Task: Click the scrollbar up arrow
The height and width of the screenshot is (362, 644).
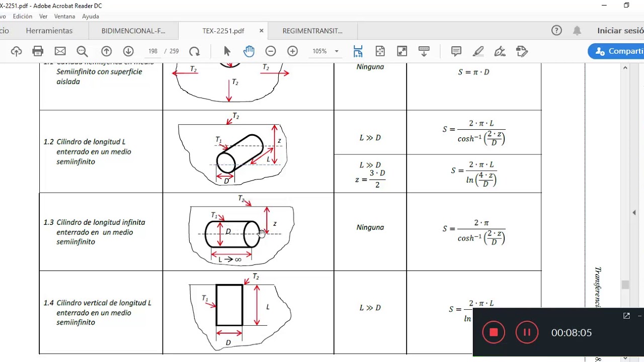Action: point(625,67)
